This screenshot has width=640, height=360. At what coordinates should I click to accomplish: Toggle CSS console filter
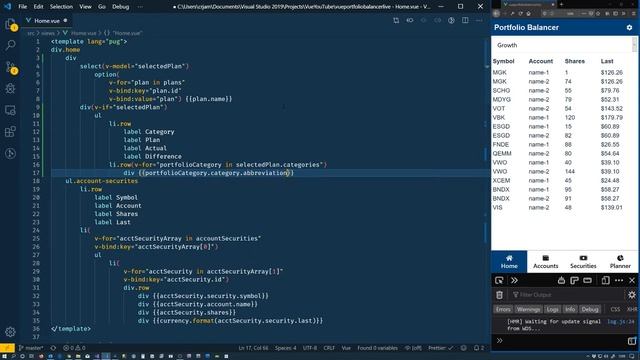[x=615, y=309]
